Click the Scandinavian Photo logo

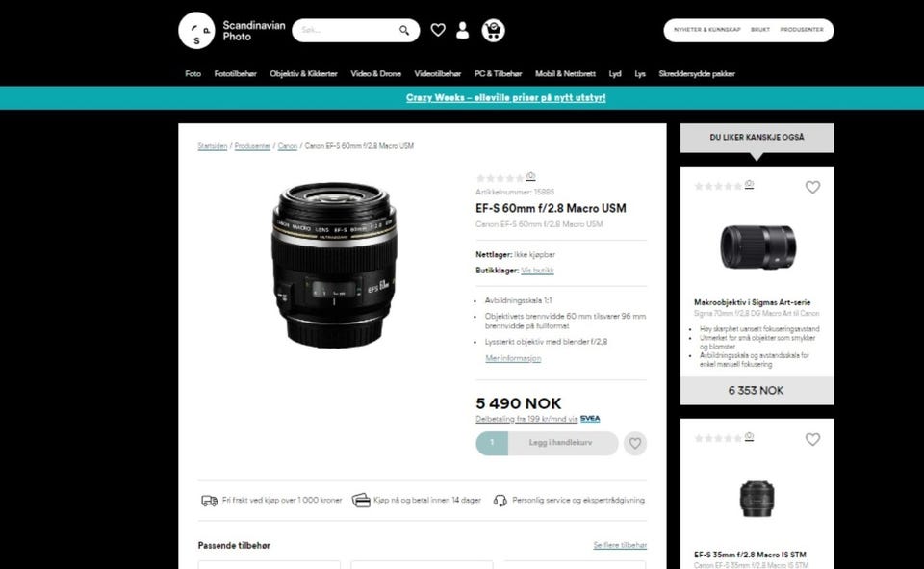232,30
